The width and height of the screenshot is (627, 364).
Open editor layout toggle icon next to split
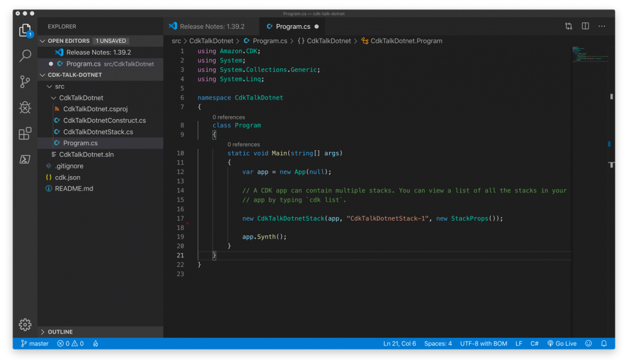569,26
